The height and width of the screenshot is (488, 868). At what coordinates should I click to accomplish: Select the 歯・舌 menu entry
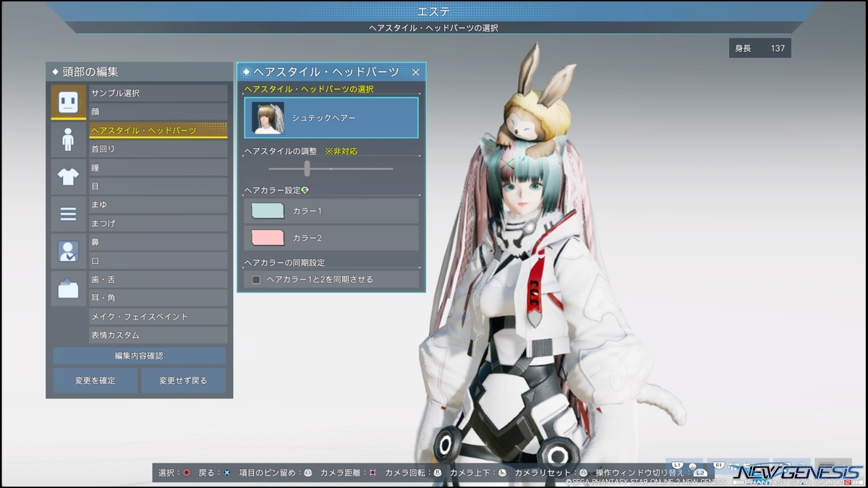click(158, 280)
